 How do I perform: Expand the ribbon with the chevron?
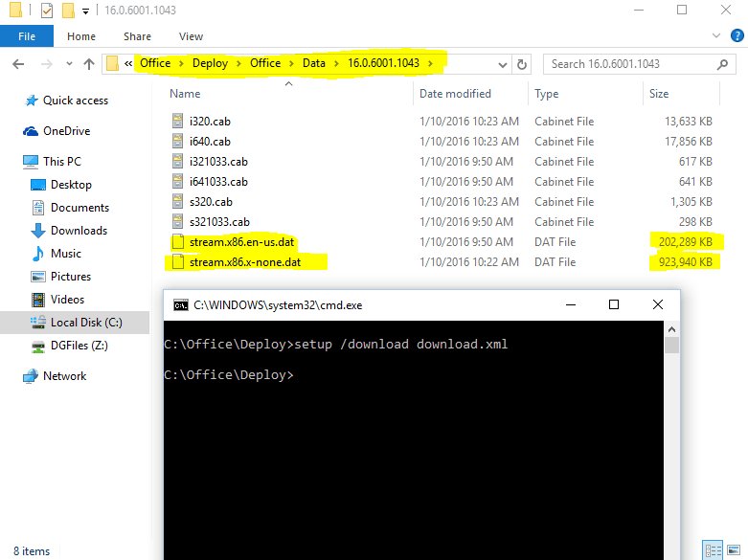coord(716,35)
